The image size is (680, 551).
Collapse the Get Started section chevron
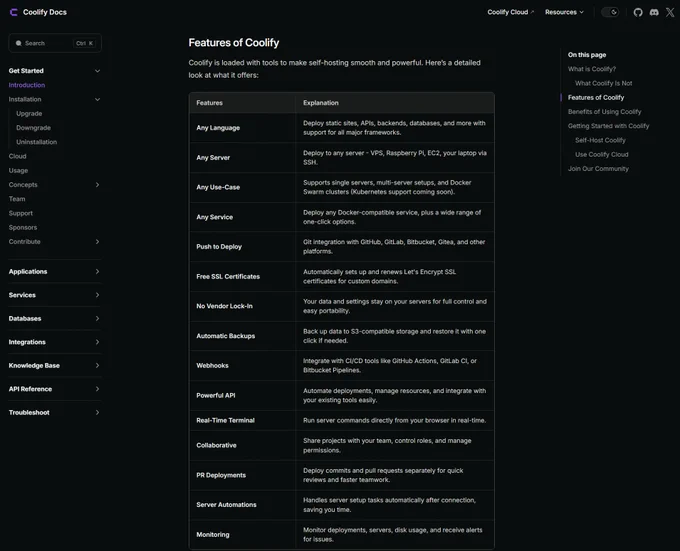coord(97,71)
